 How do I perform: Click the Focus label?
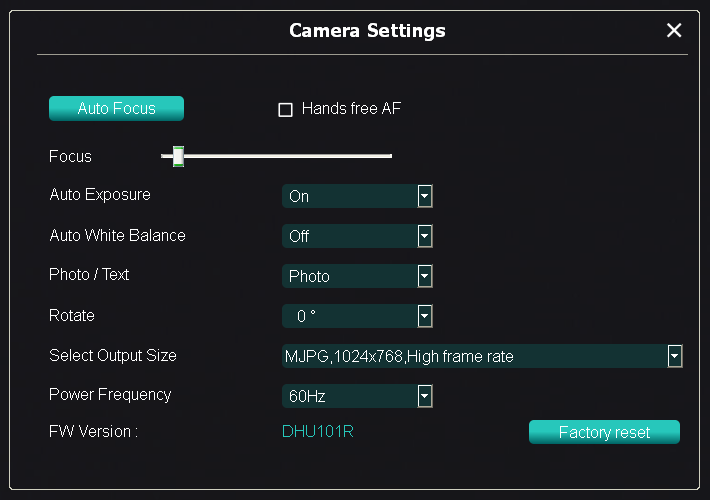click(70, 156)
